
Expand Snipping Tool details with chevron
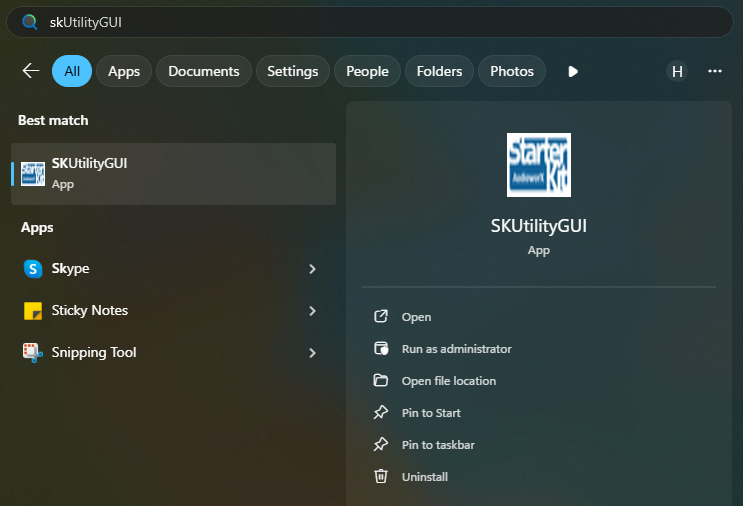pos(312,353)
